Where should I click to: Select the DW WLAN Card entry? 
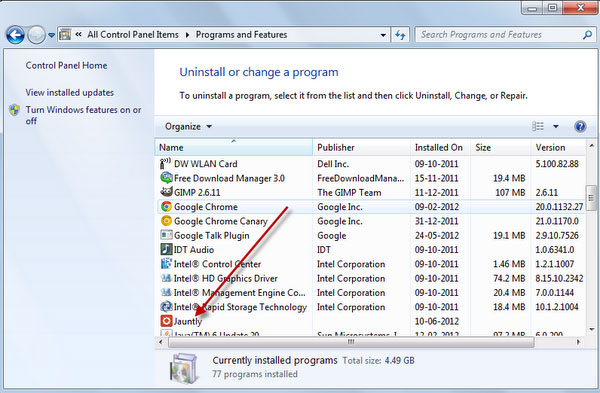[205, 164]
